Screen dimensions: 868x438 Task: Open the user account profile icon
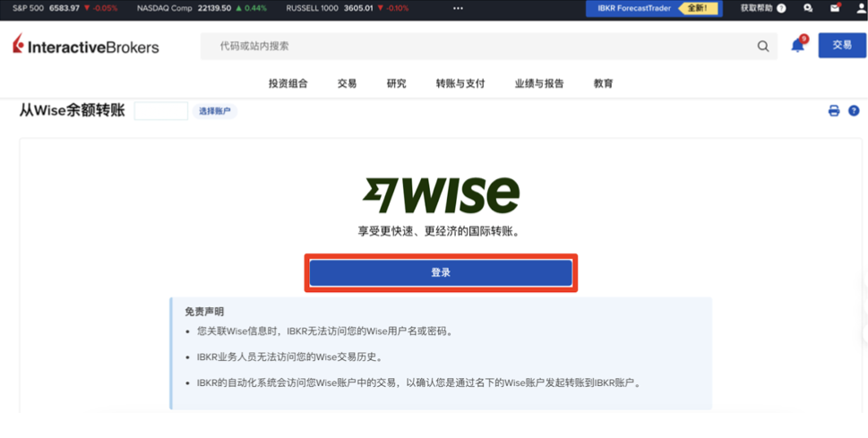(861, 8)
